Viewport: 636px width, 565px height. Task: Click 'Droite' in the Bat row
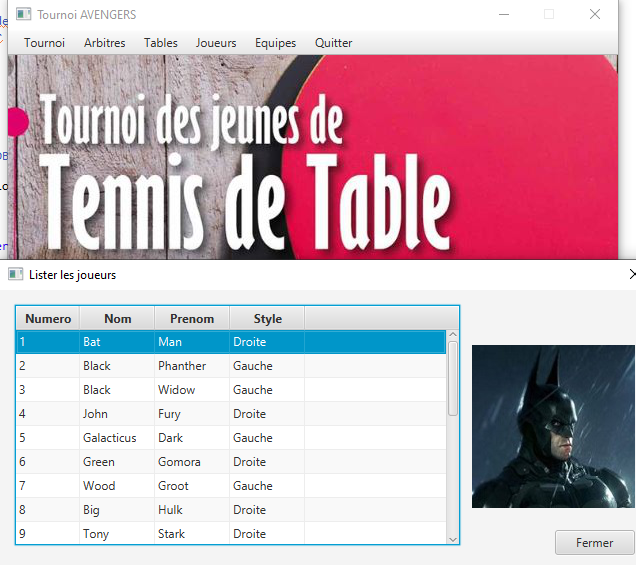[267, 342]
